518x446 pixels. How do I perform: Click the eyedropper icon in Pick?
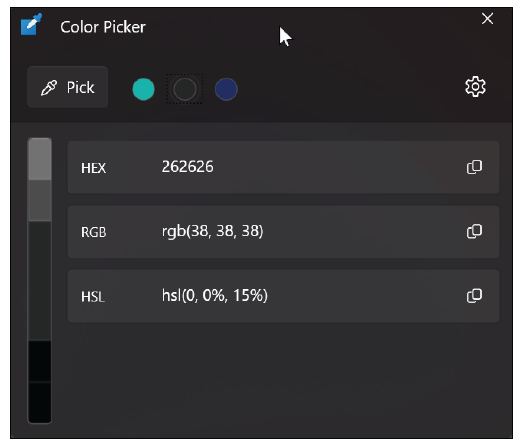(x=49, y=88)
